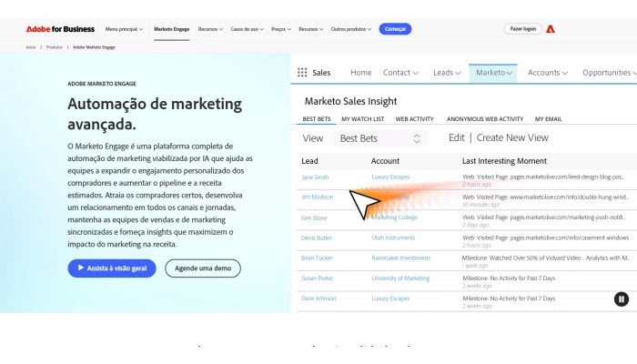The width and height of the screenshot is (637, 364).
Task: Open the Opportunities dropdown tab
Action: click(x=610, y=72)
